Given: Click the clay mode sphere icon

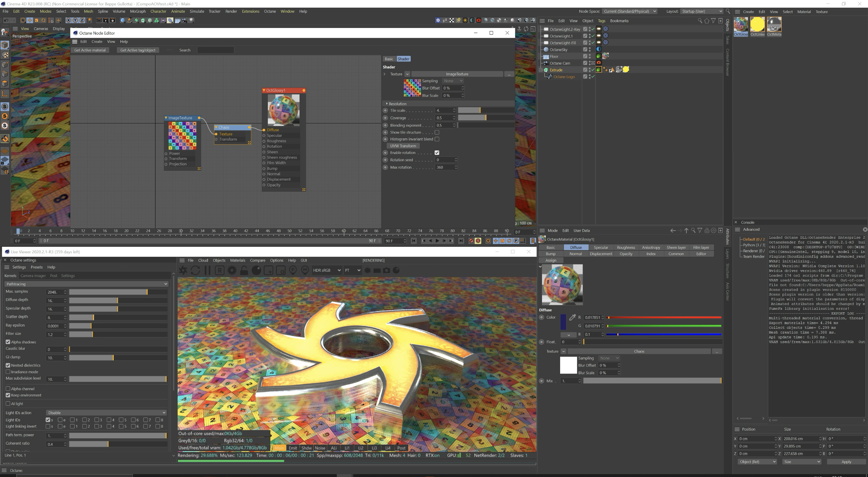Looking at the screenshot, I should coord(256,270).
